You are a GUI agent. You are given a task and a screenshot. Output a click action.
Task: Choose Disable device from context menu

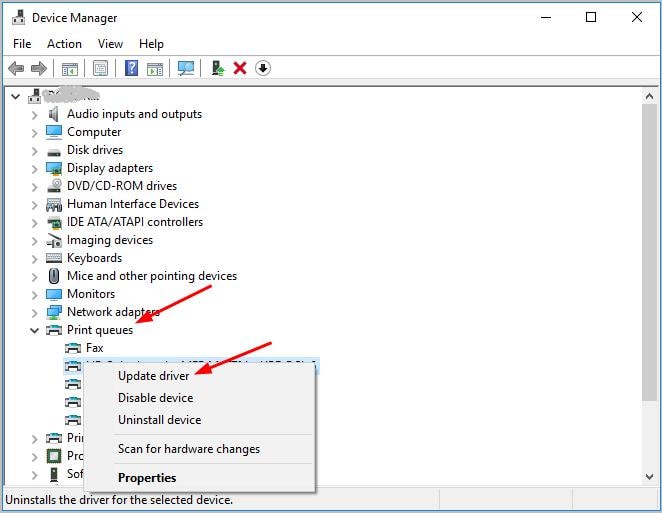tap(200, 398)
